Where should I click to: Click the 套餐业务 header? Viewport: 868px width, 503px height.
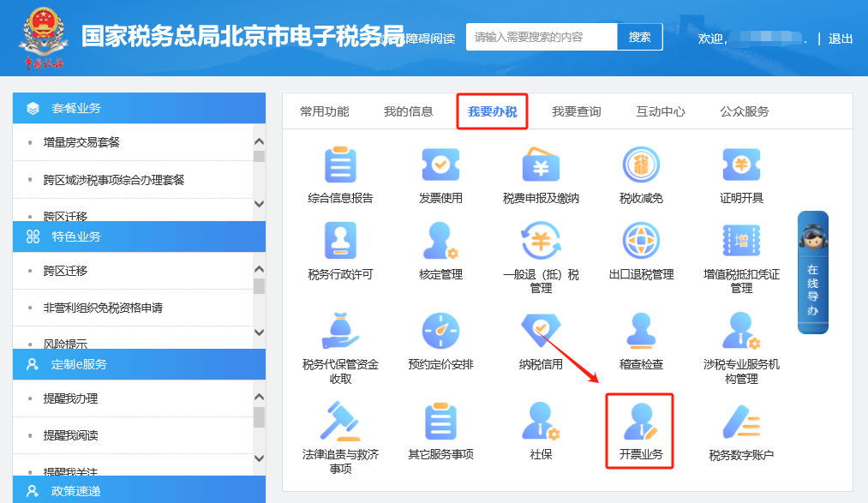coord(139,108)
